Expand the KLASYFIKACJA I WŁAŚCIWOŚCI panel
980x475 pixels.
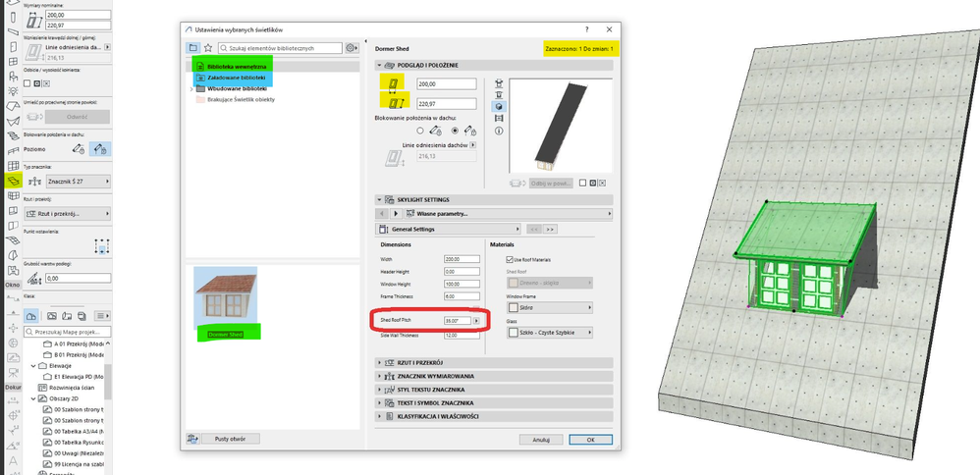coord(379,416)
